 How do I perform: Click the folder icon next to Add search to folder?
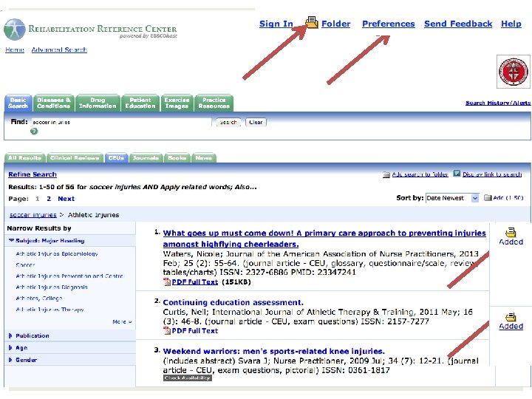click(386, 174)
